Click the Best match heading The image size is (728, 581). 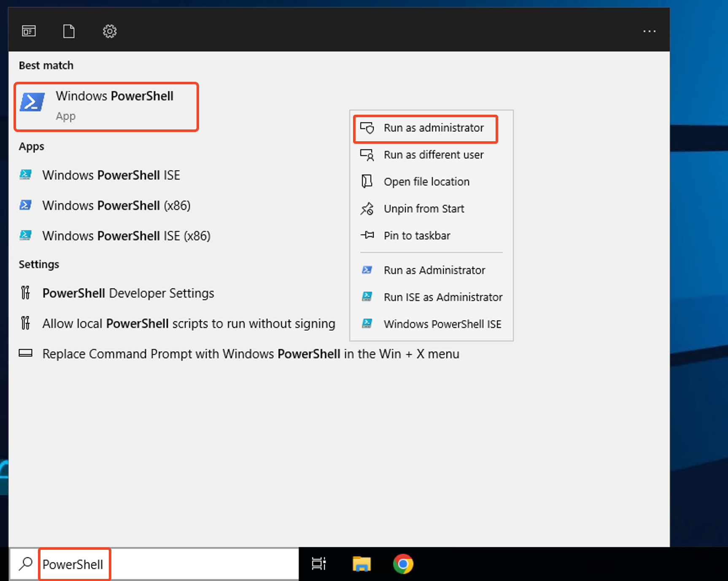[46, 65]
